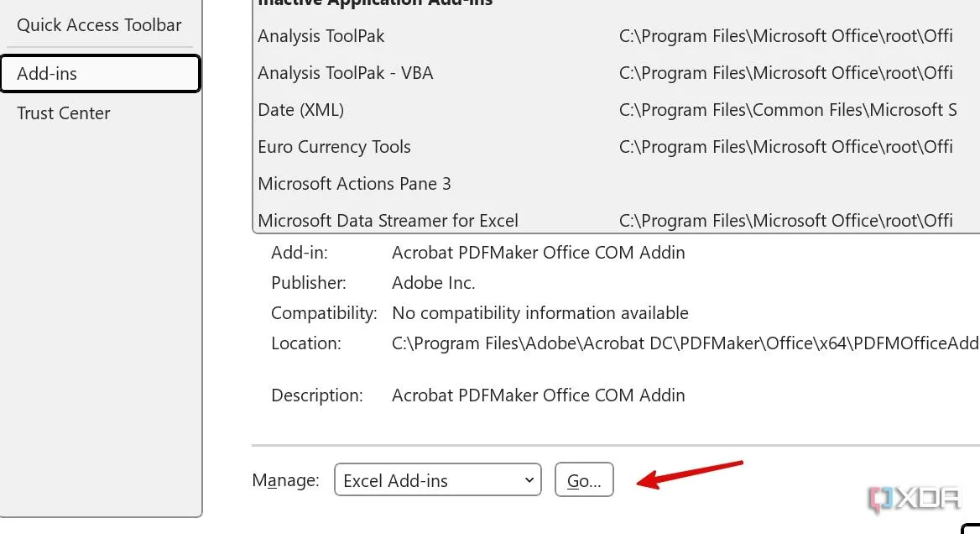980x534 pixels.
Task: Click the Go... button
Action: (584, 479)
